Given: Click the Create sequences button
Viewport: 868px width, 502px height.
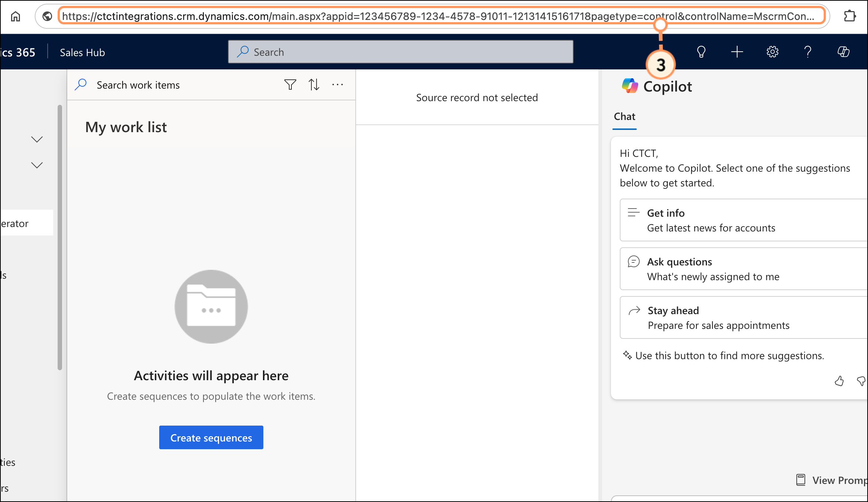Looking at the screenshot, I should click(211, 437).
